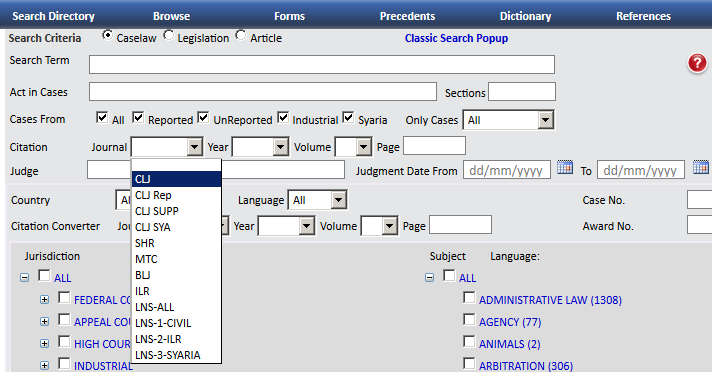Click the Sections input field
Screen dimensions: 712x372
tap(522, 92)
